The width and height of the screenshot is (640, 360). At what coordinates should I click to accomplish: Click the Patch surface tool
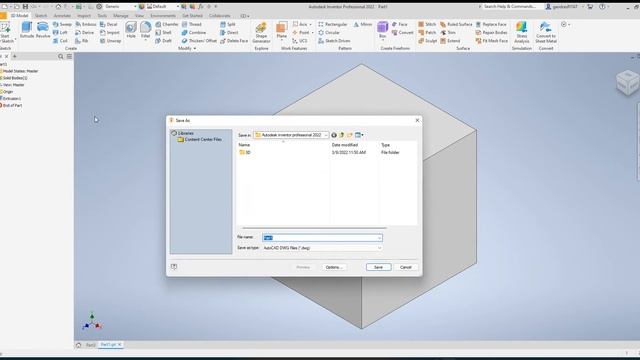427,33
